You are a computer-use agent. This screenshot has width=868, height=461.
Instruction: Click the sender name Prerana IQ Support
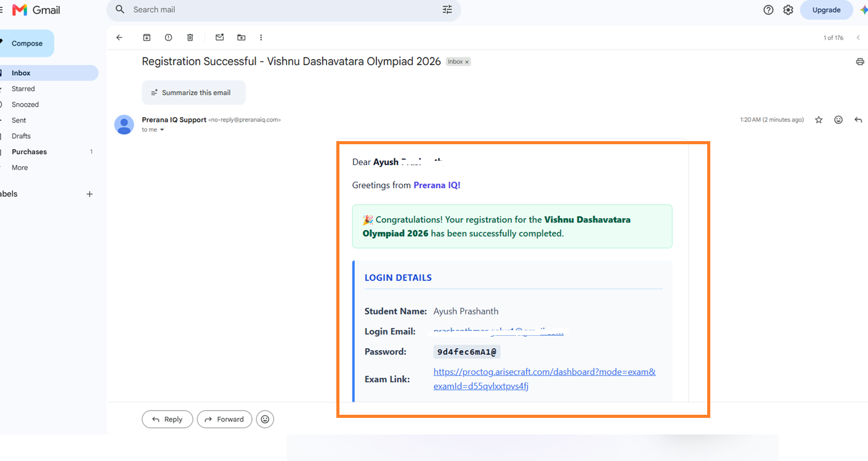(174, 120)
